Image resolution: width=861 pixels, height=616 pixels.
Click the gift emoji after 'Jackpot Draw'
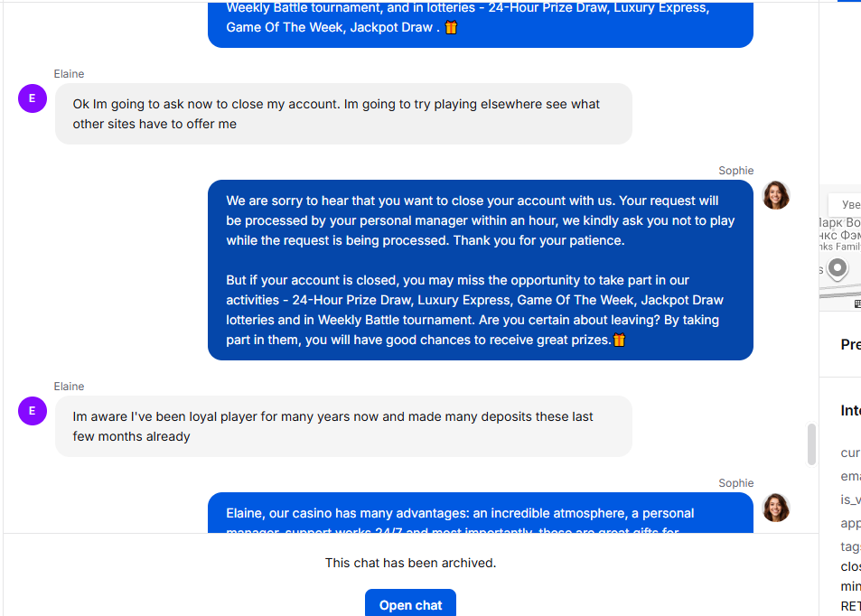tap(451, 27)
